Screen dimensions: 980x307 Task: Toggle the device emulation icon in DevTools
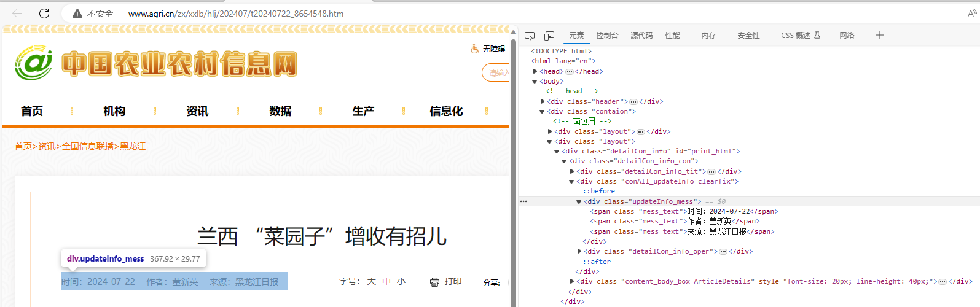549,36
